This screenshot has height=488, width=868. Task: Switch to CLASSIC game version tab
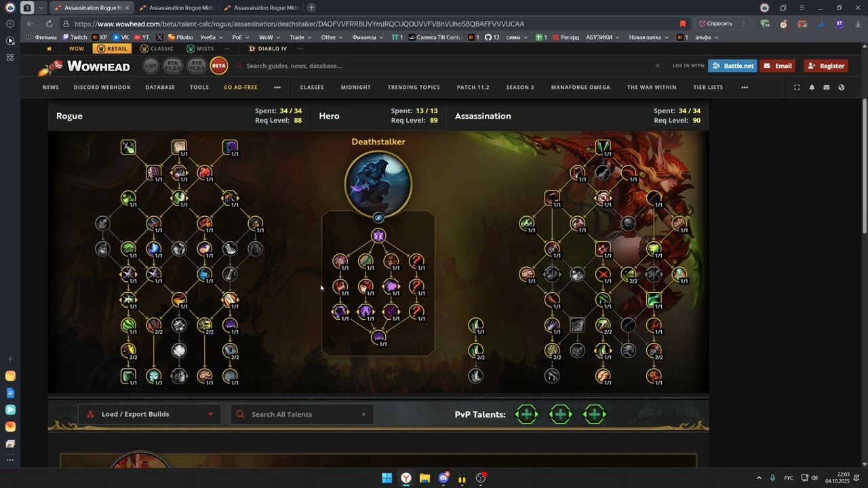pos(157,49)
